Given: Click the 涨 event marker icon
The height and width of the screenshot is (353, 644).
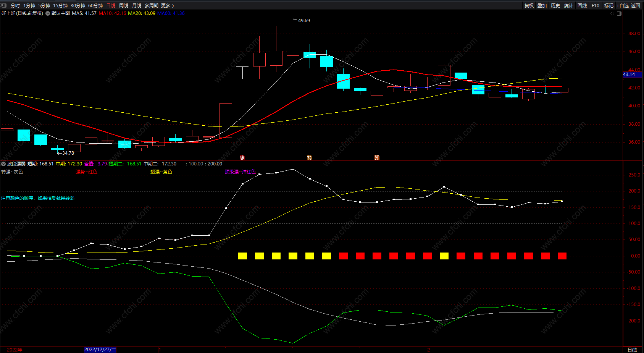Looking at the screenshot, I should point(242,157).
